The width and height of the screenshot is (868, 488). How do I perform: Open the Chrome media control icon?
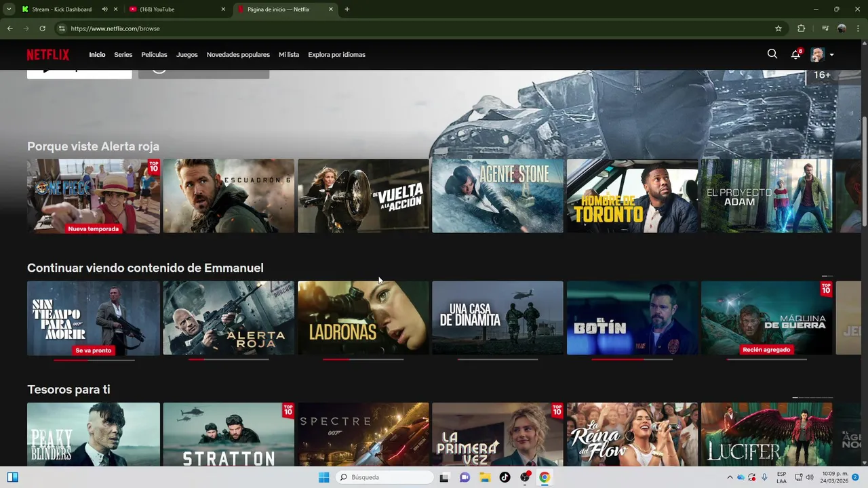pos(825,28)
